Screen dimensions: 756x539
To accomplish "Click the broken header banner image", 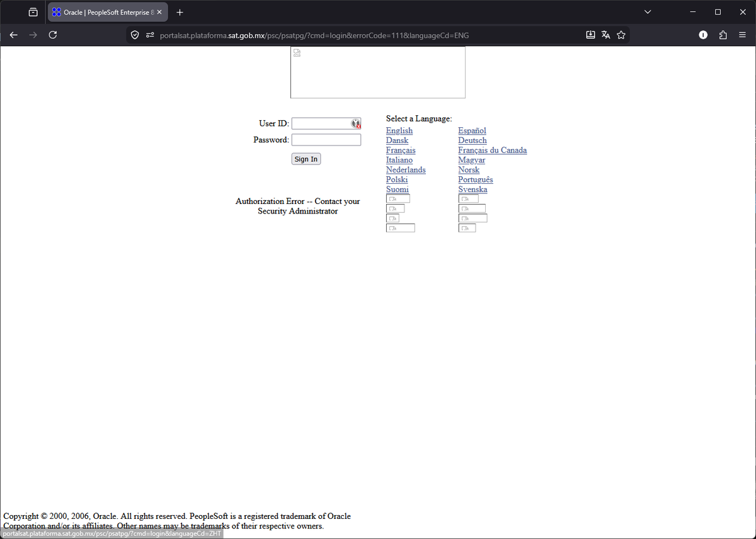I will [378, 72].
